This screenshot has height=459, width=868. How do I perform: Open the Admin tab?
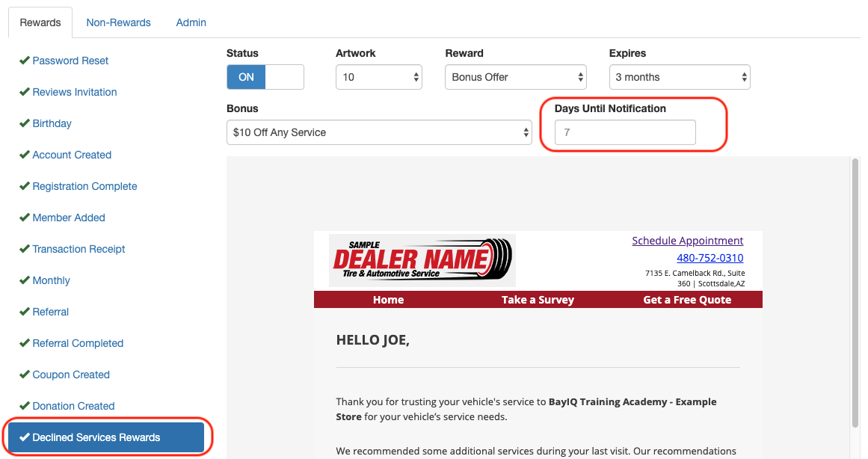[191, 22]
